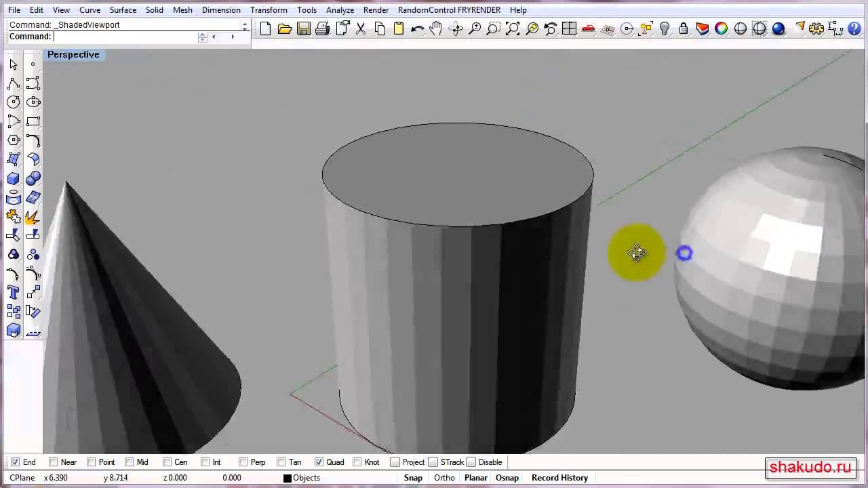Enable the Int osnap checkbox
The height and width of the screenshot is (488, 868).
click(x=205, y=462)
